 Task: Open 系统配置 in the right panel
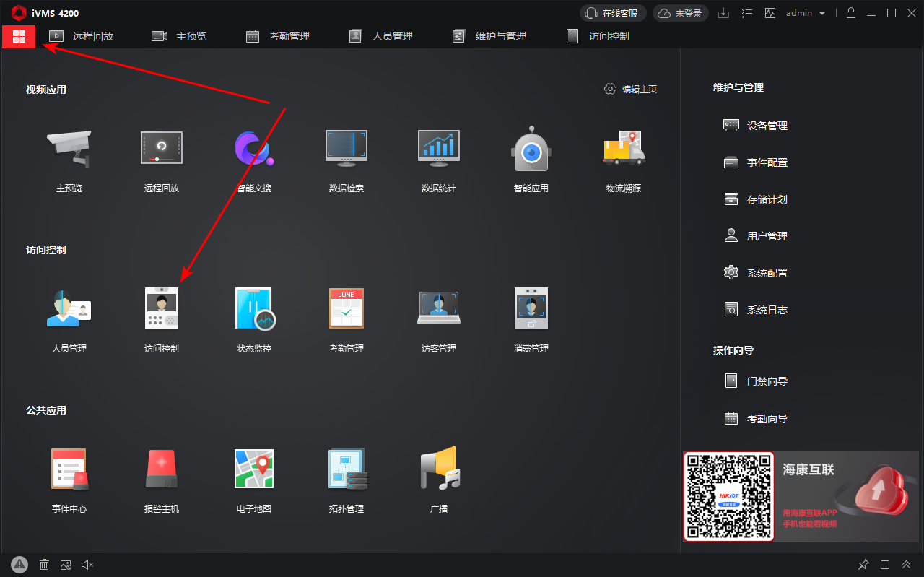(756, 273)
